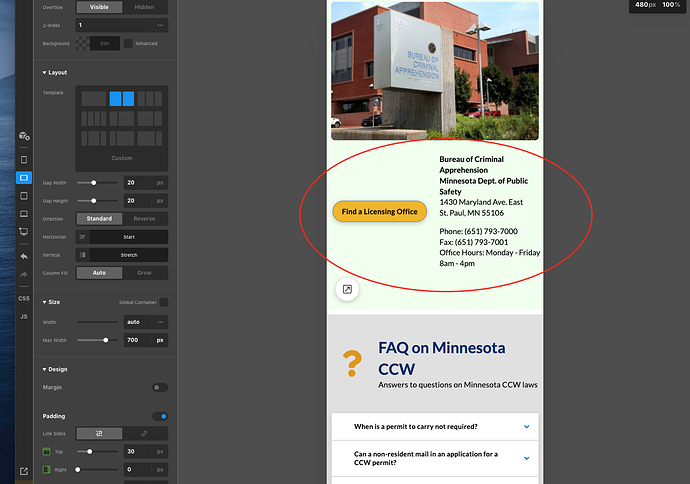Change Max Width px unit
Viewport: 690px width, 484px height.
[160, 340]
